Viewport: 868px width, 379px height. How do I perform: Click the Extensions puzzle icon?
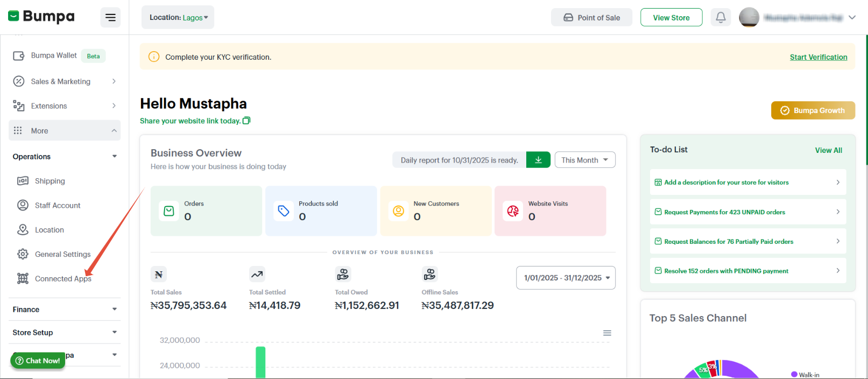click(x=19, y=106)
